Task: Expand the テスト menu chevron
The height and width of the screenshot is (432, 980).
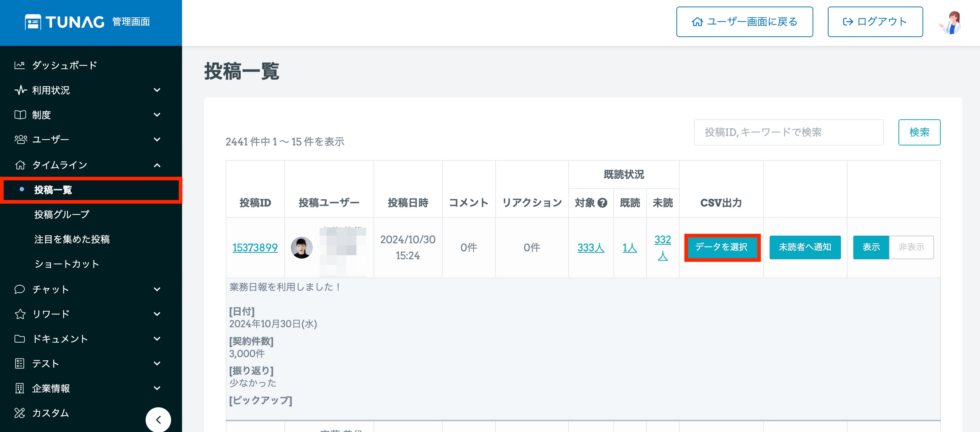Action: tap(157, 364)
